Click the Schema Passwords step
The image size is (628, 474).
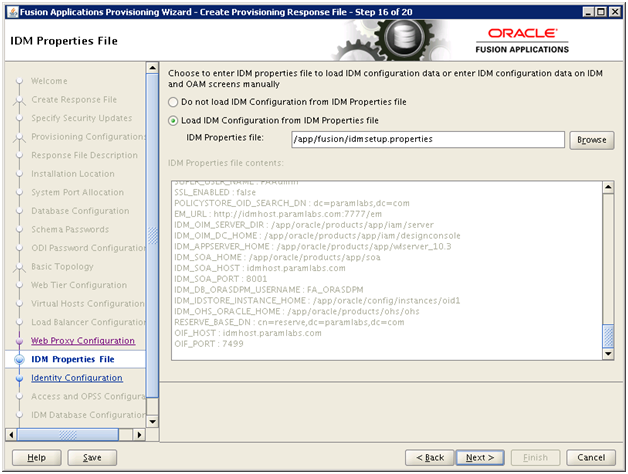click(70, 230)
